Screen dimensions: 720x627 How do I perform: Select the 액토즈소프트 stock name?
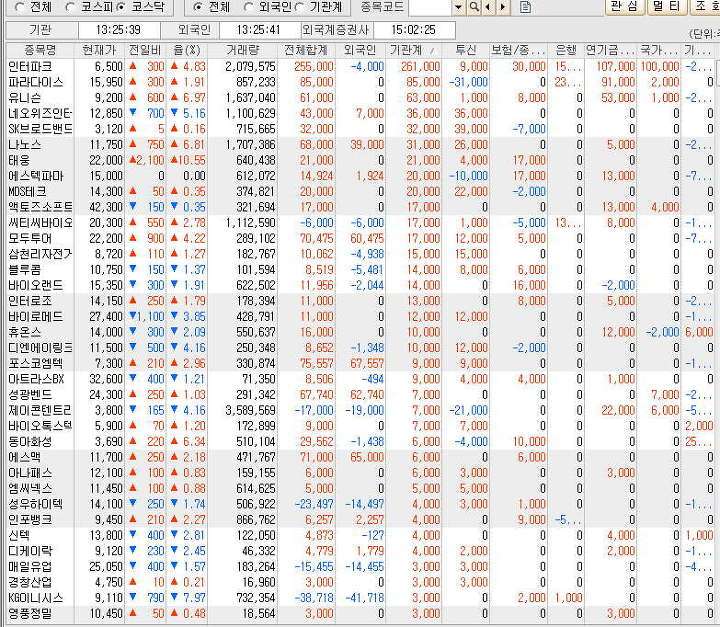point(40,207)
